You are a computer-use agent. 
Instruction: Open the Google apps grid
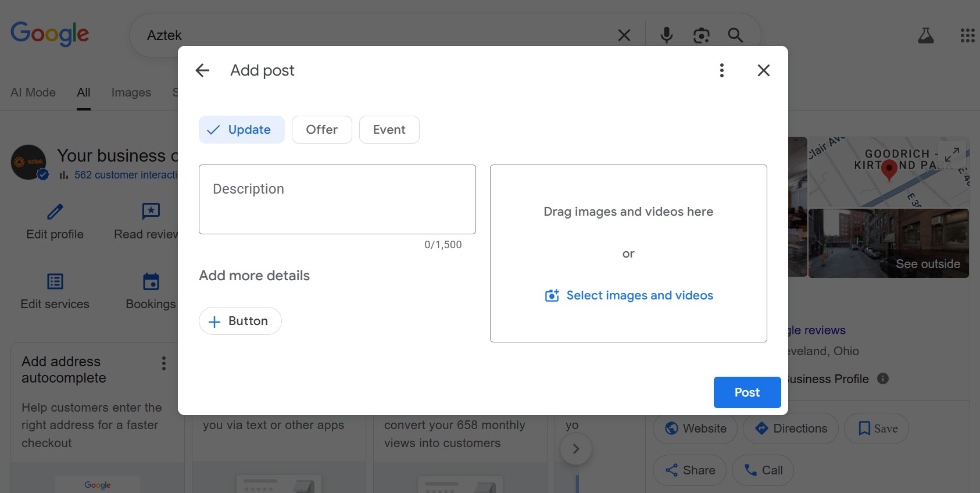point(967,35)
